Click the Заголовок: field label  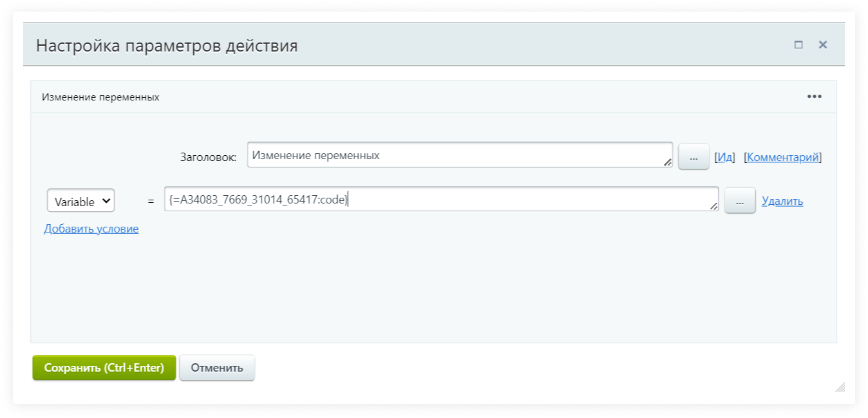[x=208, y=157]
